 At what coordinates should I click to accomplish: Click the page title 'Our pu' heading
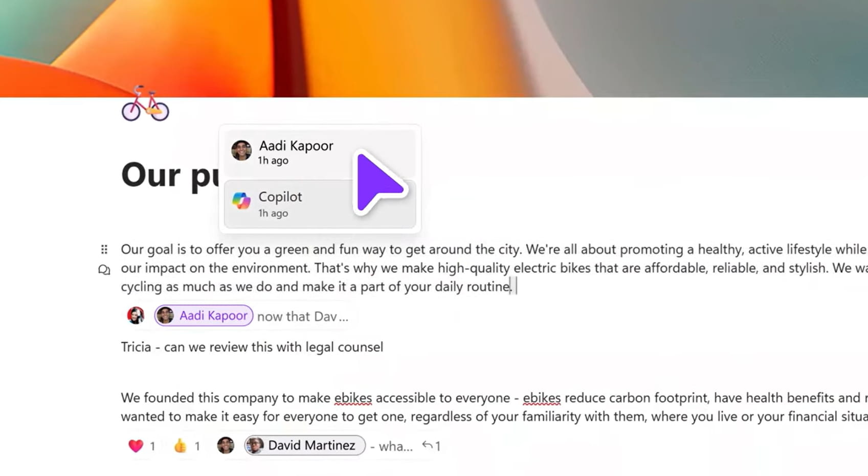[x=170, y=175]
